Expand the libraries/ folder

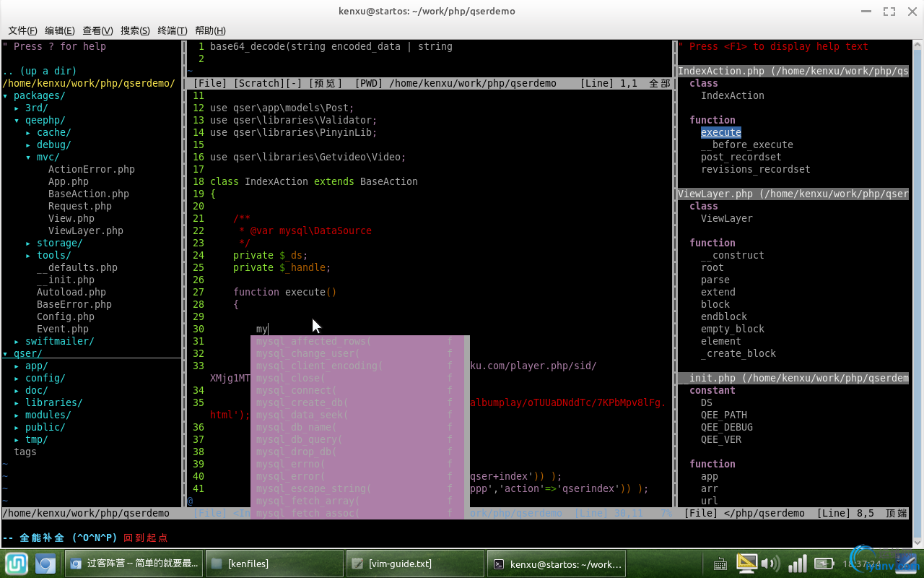48,402
